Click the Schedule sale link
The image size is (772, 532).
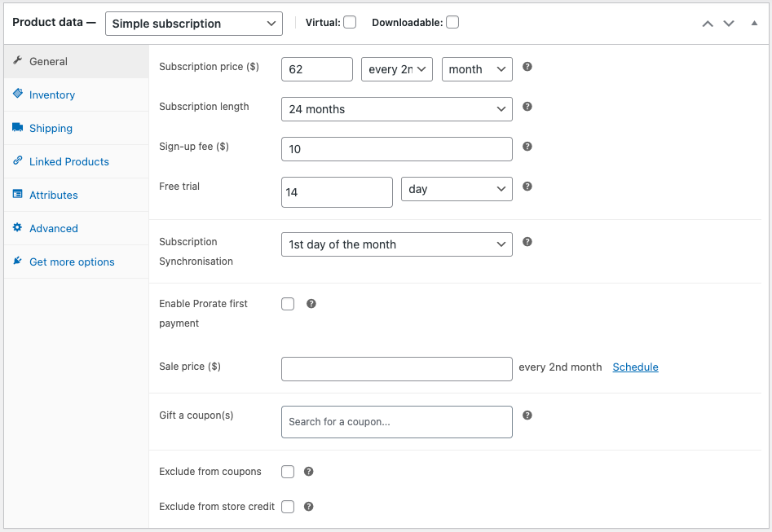coord(635,367)
